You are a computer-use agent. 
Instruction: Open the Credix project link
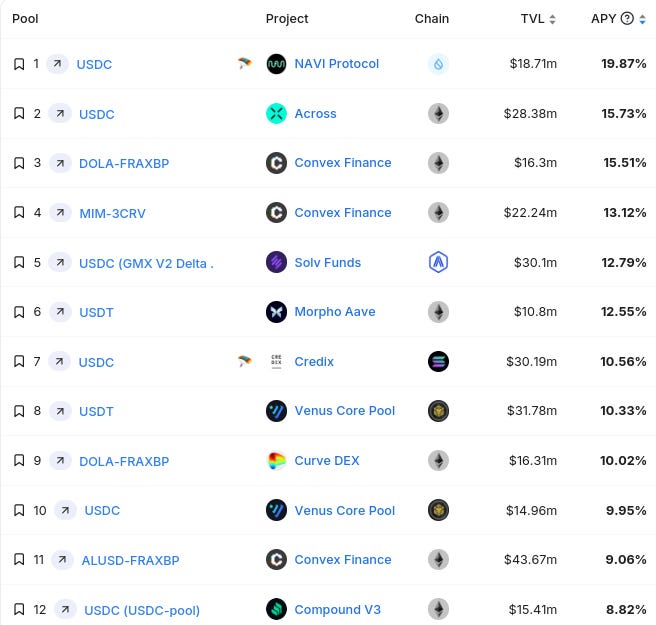(x=314, y=361)
